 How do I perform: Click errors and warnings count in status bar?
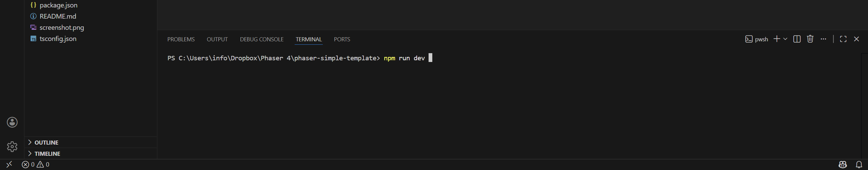click(x=36, y=165)
